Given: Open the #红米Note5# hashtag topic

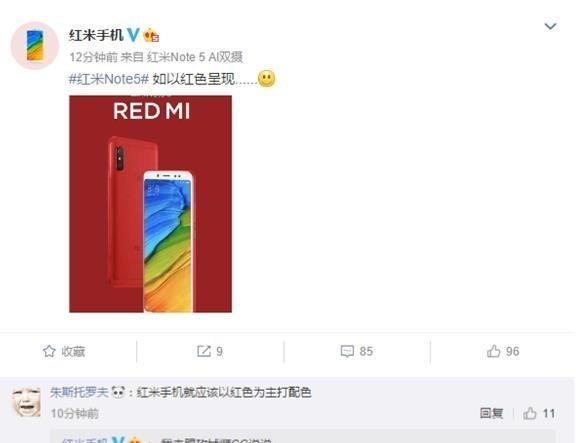Looking at the screenshot, I should (x=109, y=79).
